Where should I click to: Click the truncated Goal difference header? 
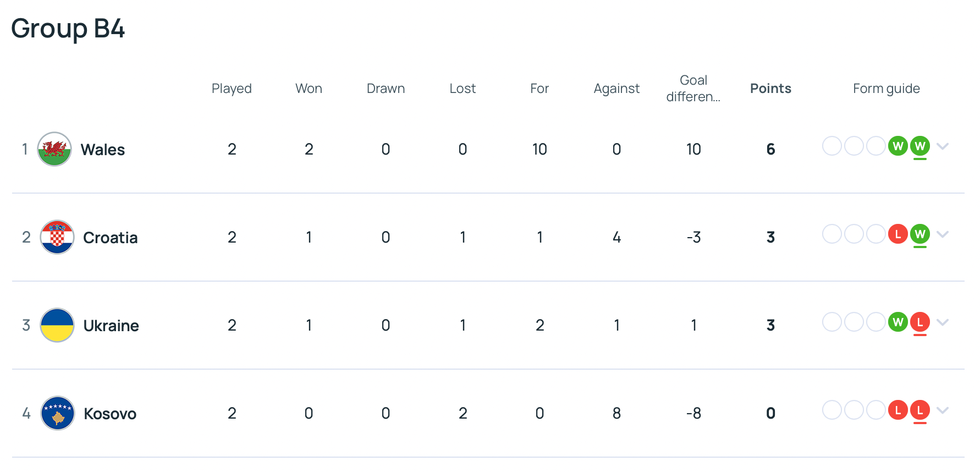tap(693, 89)
